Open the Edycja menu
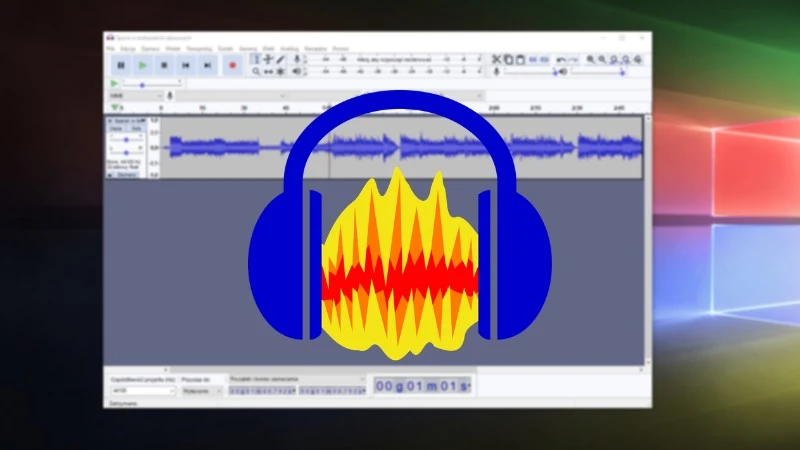 click(x=128, y=48)
